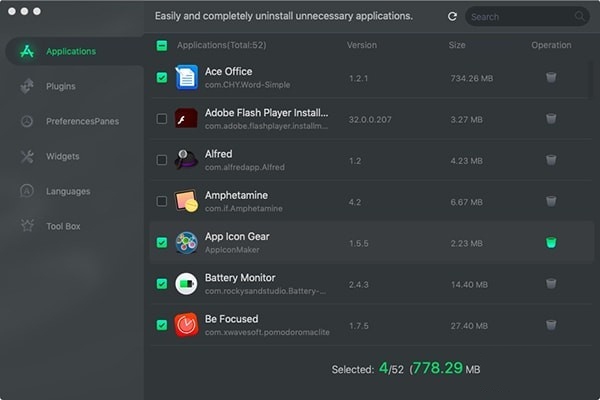Click the Search input field
The image size is (600, 400).
pyautogui.click(x=520, y=17)
